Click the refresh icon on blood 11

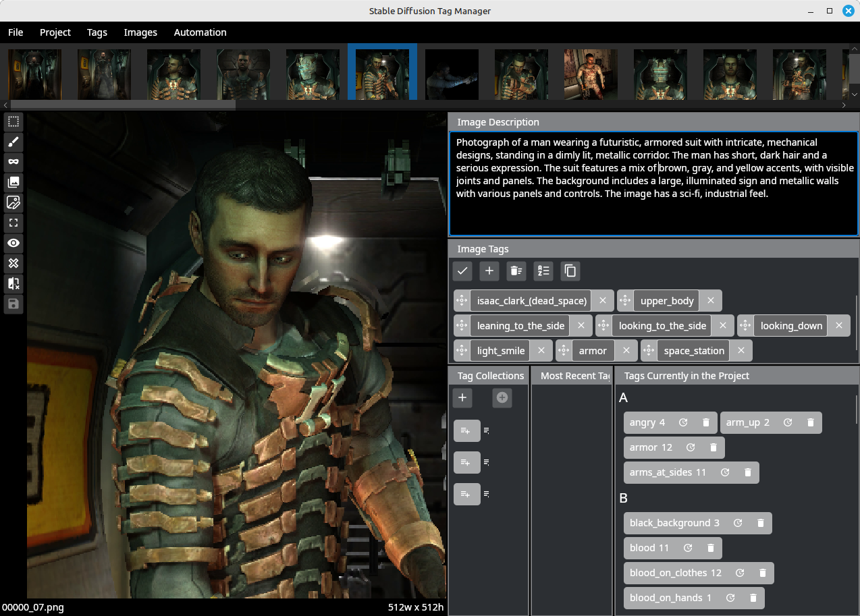click(x=688, y=548)
